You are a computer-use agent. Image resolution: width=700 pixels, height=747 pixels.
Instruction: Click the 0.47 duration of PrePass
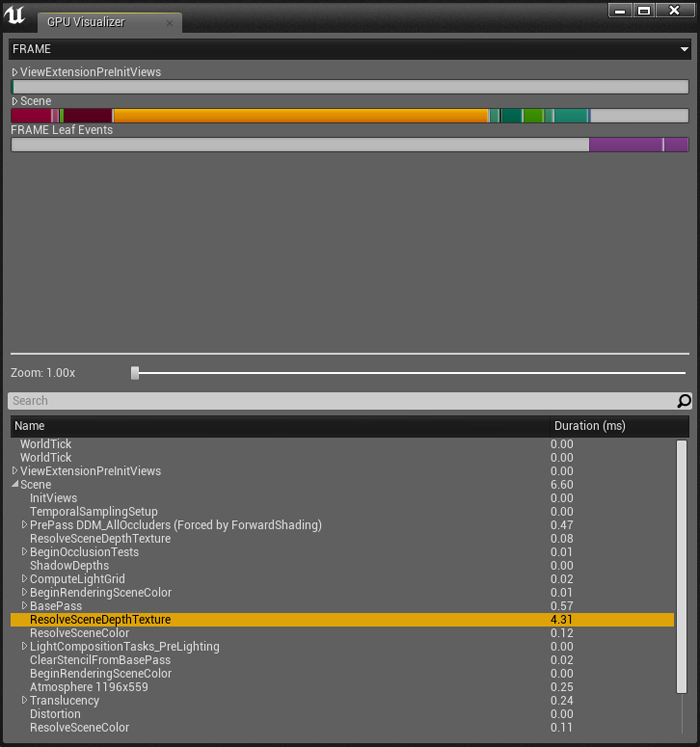562,525
